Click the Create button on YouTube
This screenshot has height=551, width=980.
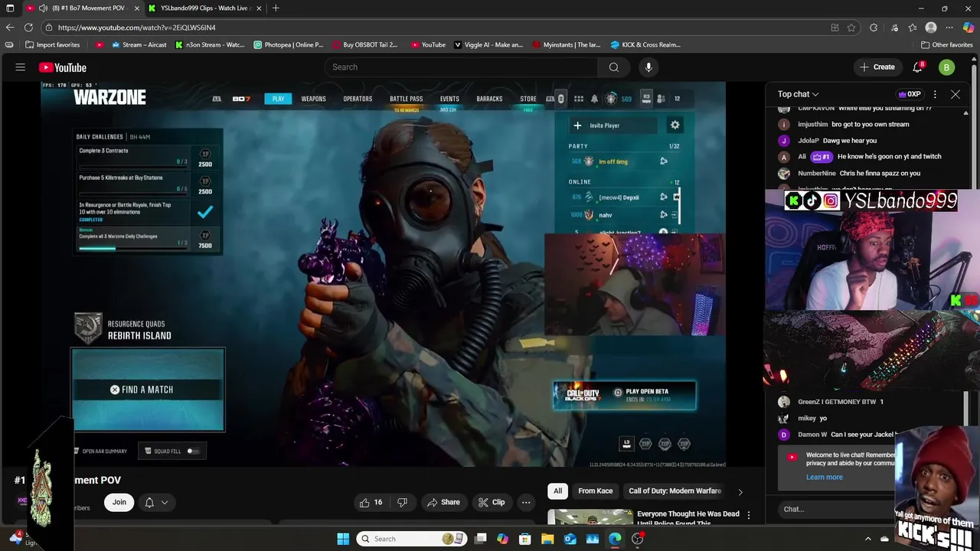877,67
